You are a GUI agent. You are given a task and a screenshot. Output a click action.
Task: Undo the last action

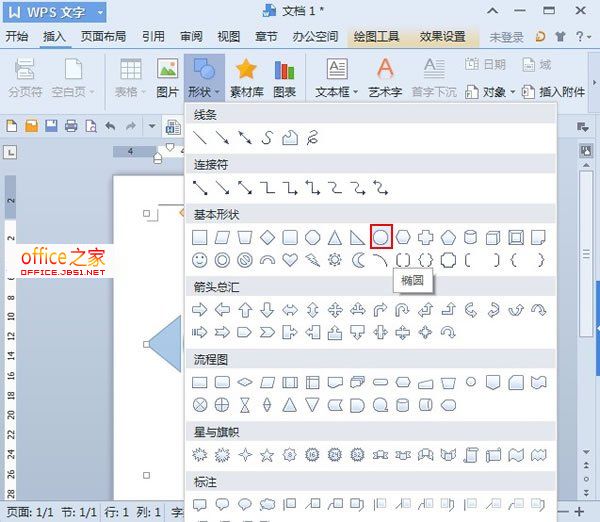pyautogui.click(x=110, y=126)
